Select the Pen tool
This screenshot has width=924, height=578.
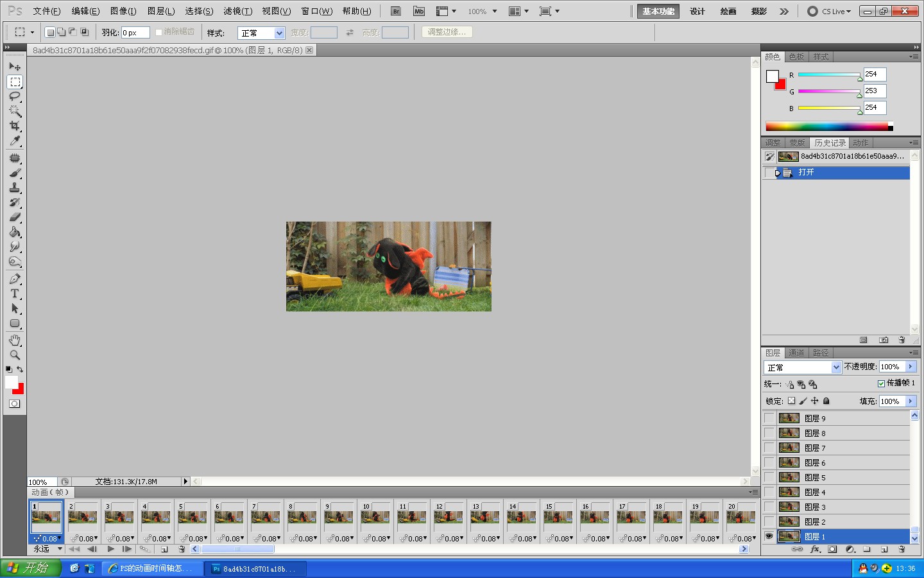(15, 279)
